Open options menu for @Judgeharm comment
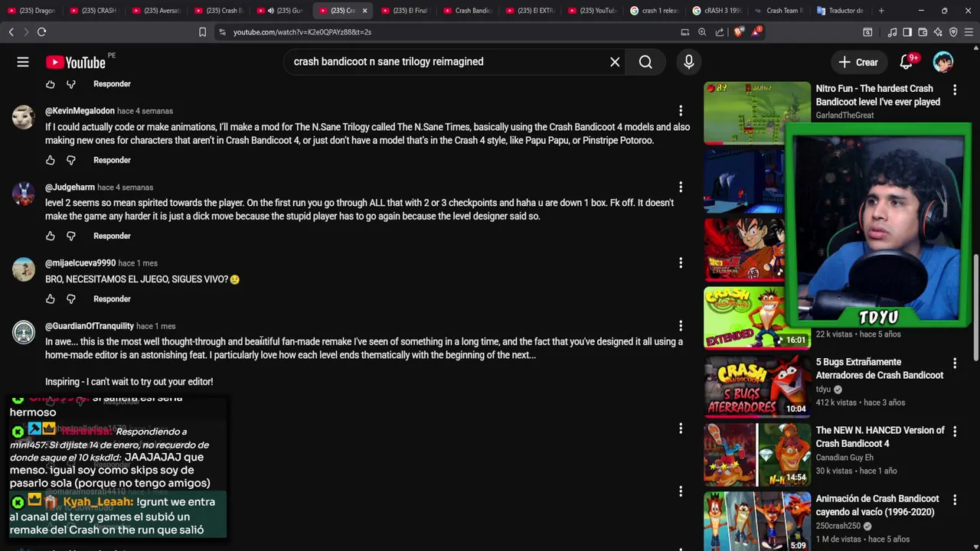The width and height of the screenshot is (980, 551). pos(681,187)
